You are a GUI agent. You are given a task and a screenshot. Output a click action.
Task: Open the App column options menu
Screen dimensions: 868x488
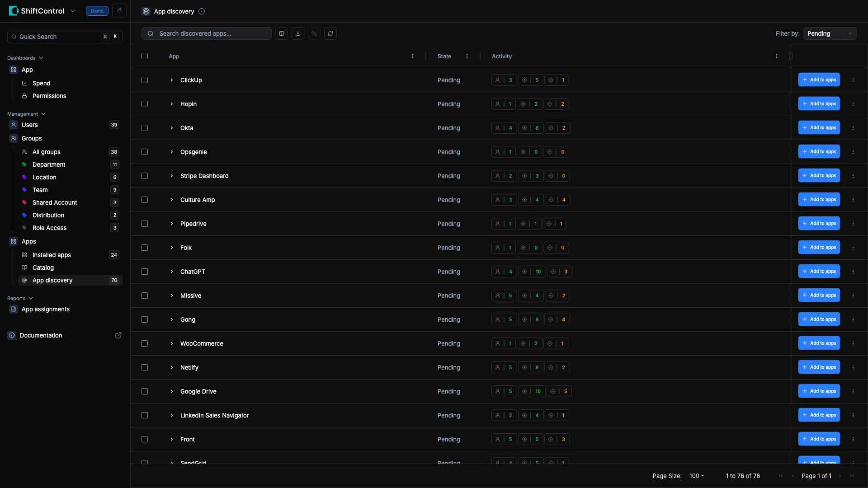click(x=413, y=56)
